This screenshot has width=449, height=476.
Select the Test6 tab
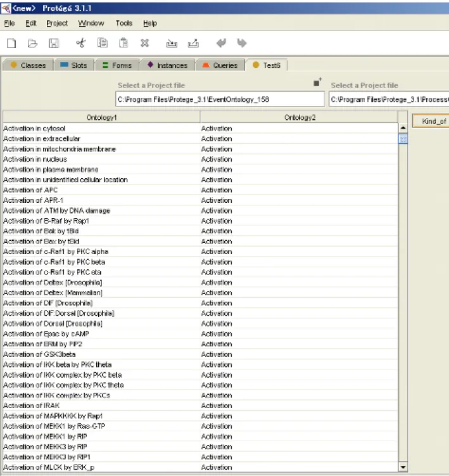click(x=267, y=65)
